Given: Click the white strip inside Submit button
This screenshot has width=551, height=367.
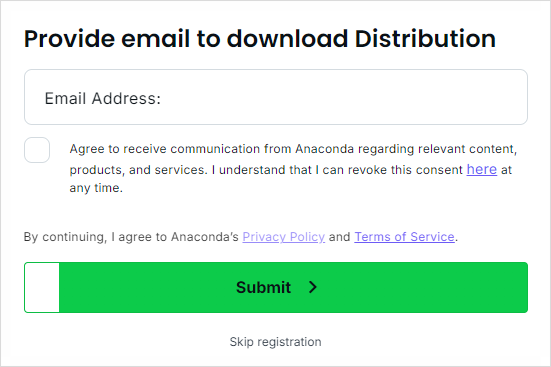Looking at the screenshot, I should coord(42,287).
